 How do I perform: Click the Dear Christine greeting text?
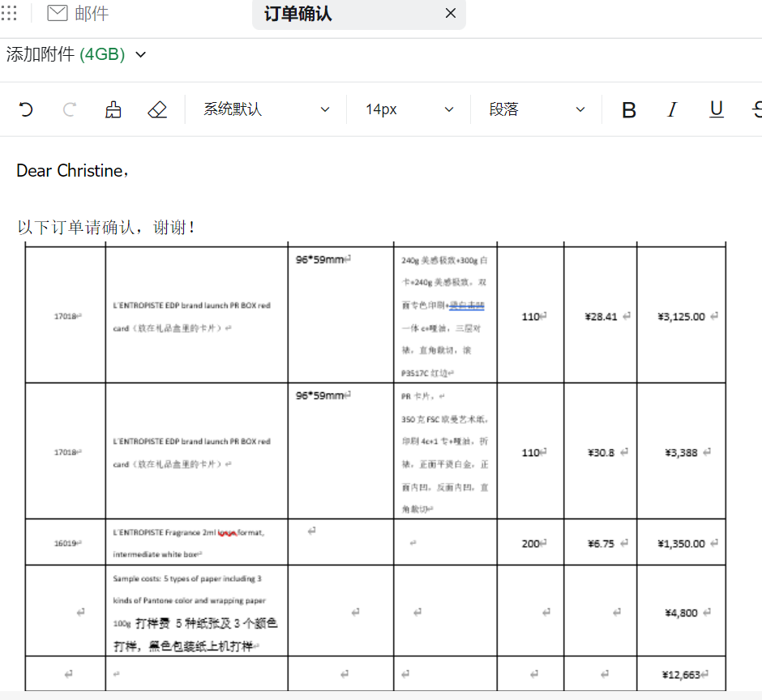(x=72, y=171)
